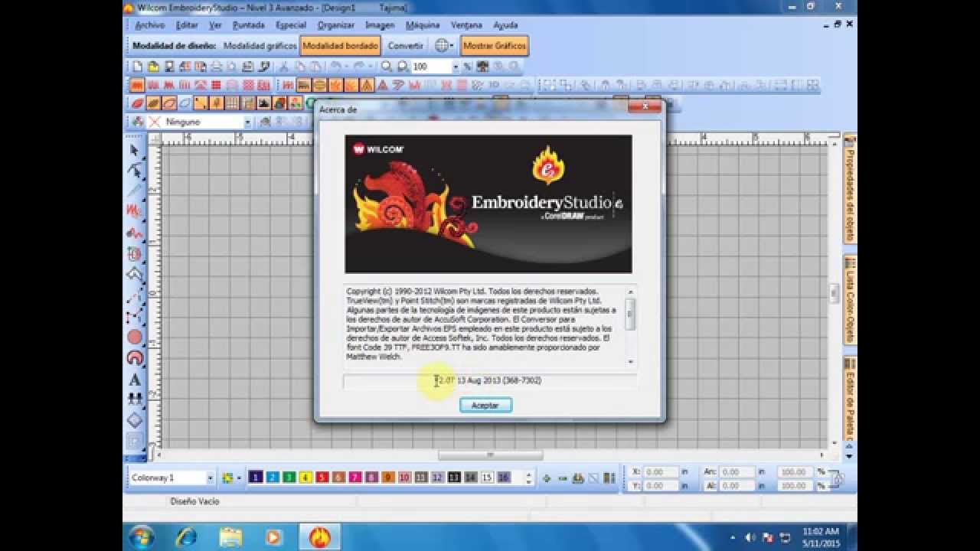Image resolution: width=980 pixels, height=551 pixels.
Task: Click the Anc width input field
Action: click(737, 472)
